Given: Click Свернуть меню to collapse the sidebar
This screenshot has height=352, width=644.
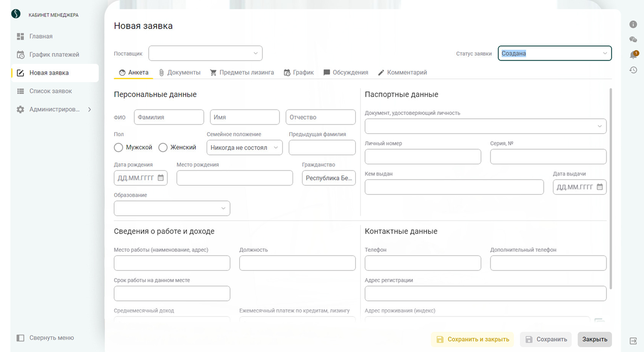Looking at the screenshot, I should [45, 338].
